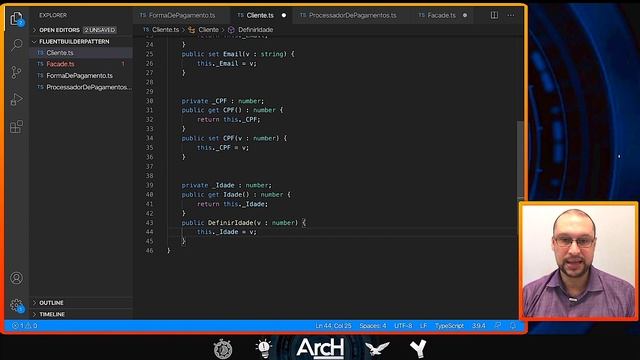Open the Search view icon

click(x=16, y=45)
